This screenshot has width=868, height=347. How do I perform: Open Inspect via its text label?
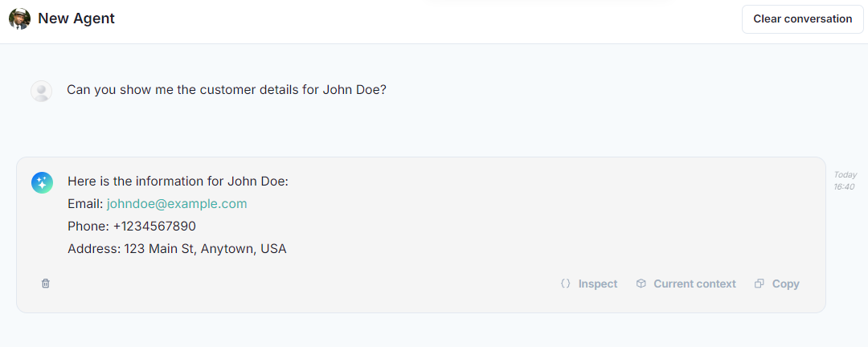pyautogui.click(x=598, y=284)
